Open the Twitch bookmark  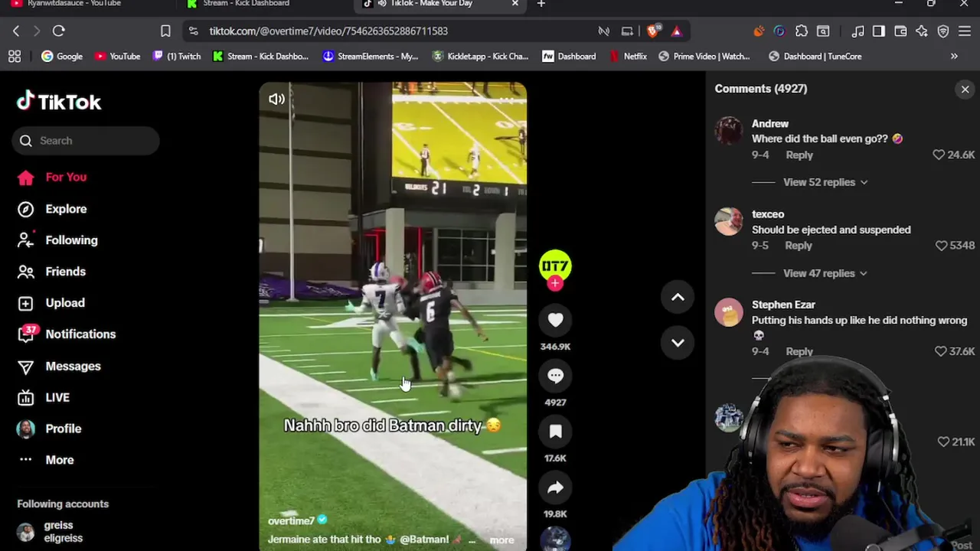pyautogui.click(x=176, y=56)
